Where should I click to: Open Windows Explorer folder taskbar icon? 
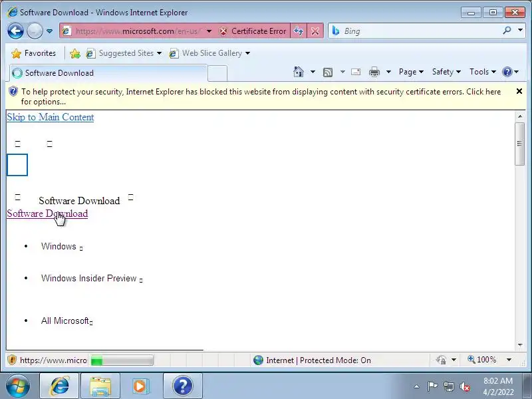pyautogui.click(x=100, y=386)
